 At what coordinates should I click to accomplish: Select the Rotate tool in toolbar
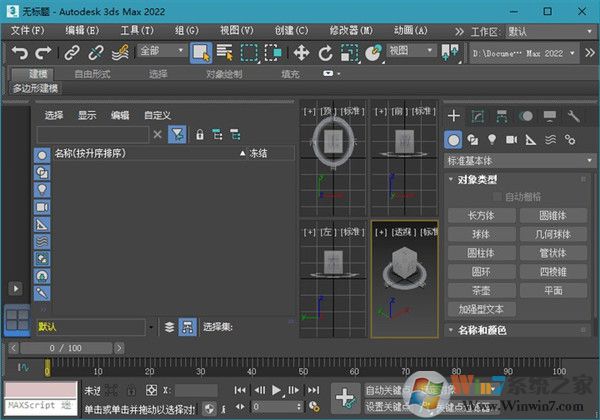tap(326, 52)
